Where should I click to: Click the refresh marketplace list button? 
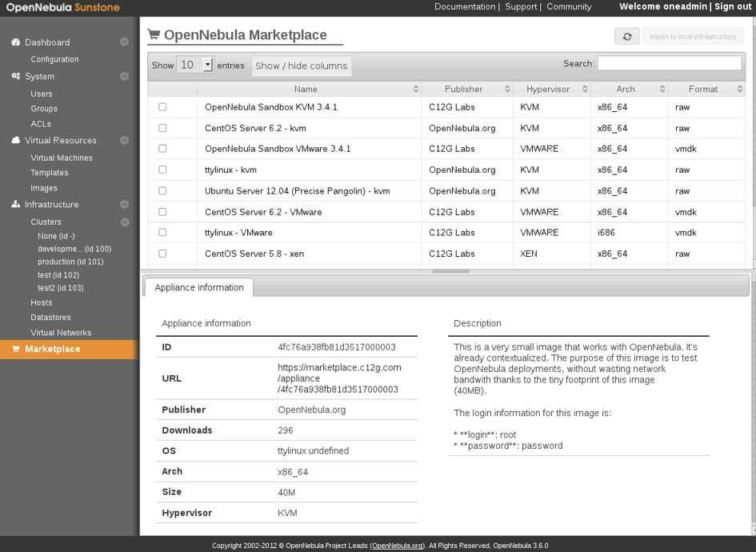pos(626,36)
